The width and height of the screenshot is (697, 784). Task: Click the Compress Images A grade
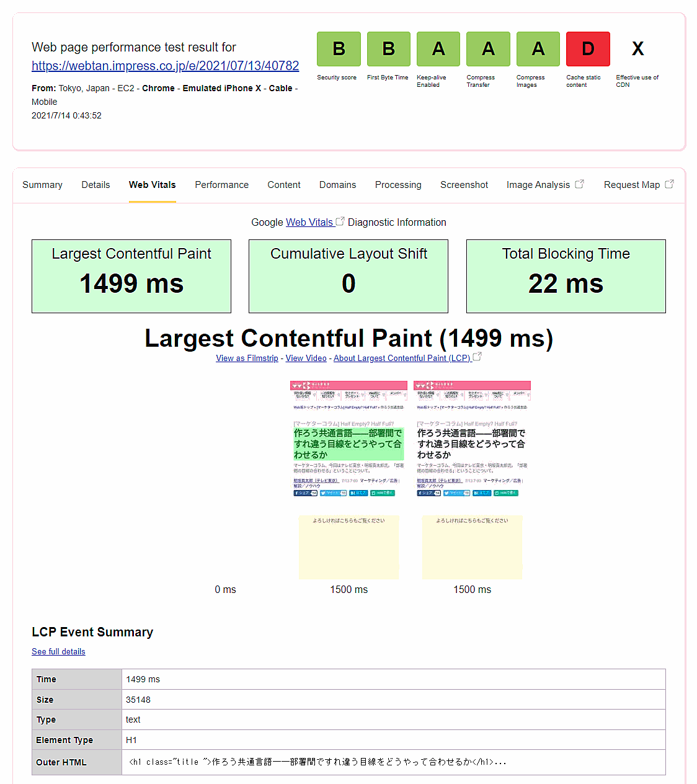(x=538, y=49)
